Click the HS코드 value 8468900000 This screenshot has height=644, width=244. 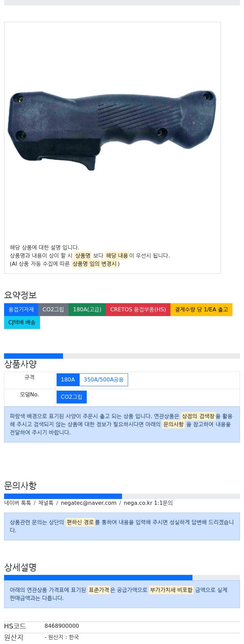point(62,626)
